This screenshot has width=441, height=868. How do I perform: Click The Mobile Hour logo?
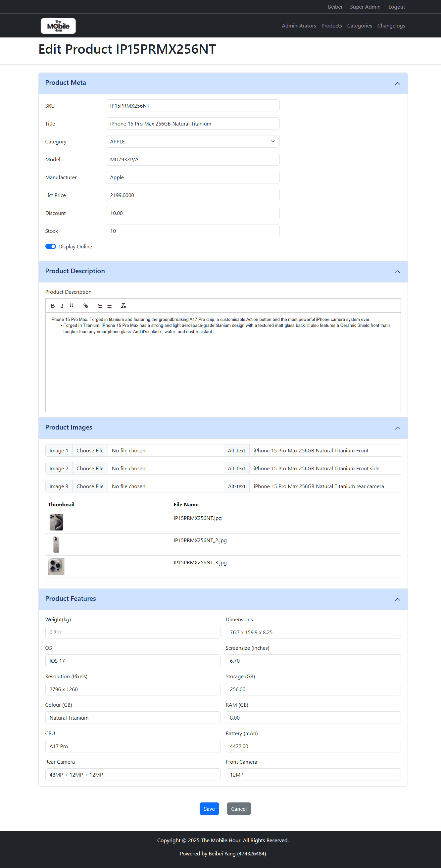coord(58,26)
